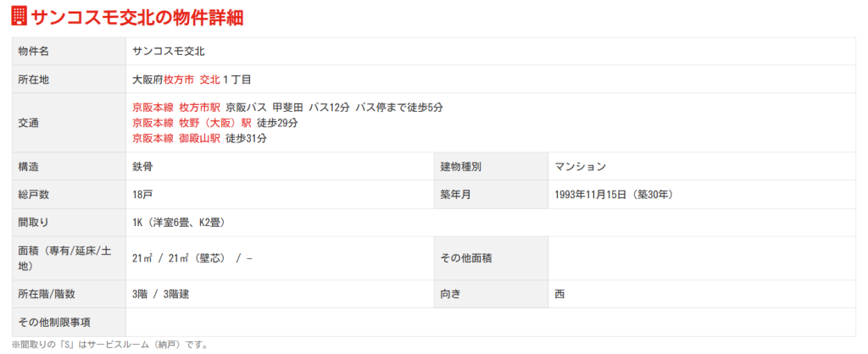The width and height of the screenshot is (868, 354).
Task: Click the 1K（洋室6畳、K2畳） floor plan value
Action: tap(178, 222)
